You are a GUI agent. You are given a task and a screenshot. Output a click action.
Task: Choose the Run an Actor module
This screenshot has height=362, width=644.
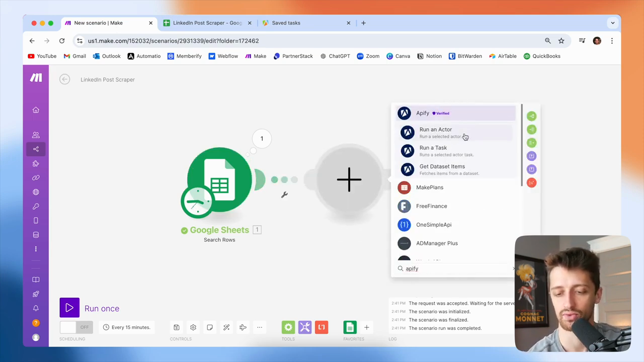[x=456, y=133]
